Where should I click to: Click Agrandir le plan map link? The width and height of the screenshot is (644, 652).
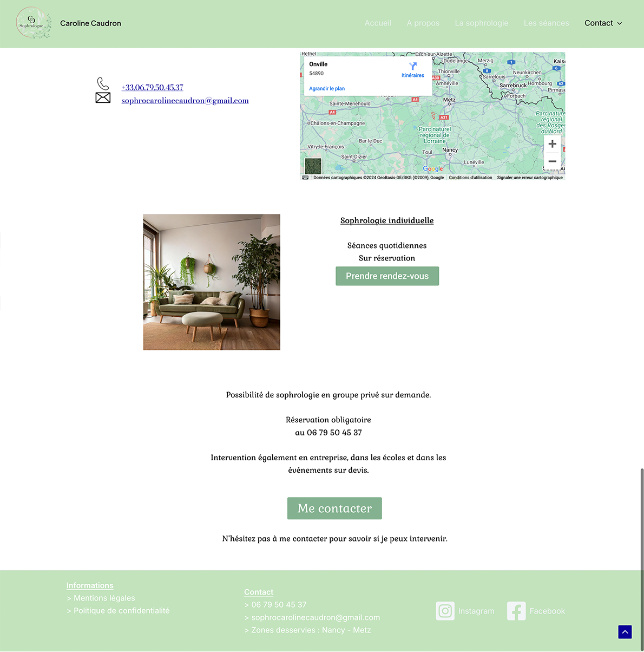coord(327,88)
